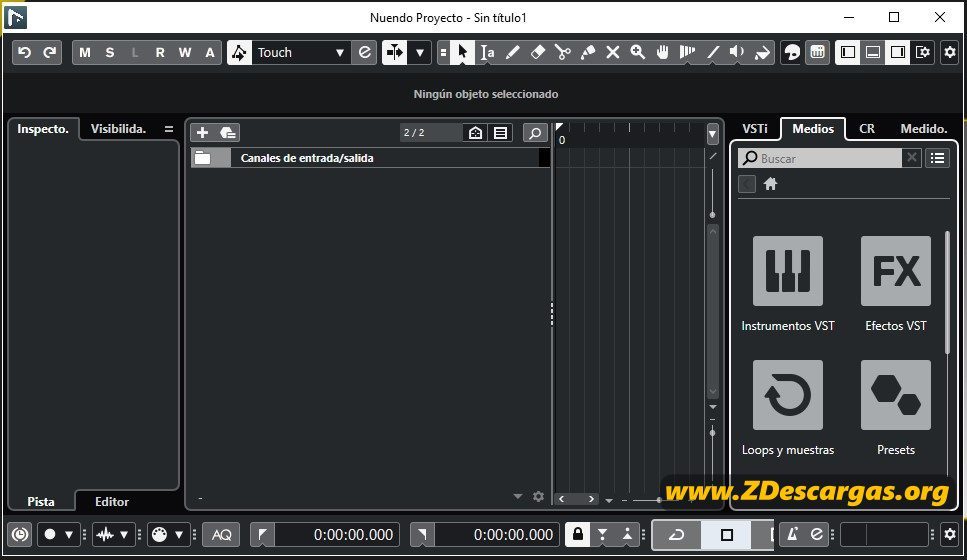Open the Inspector options menu icon
The image size is (967, 560).
pyautogui.click(x=168, y=129)
